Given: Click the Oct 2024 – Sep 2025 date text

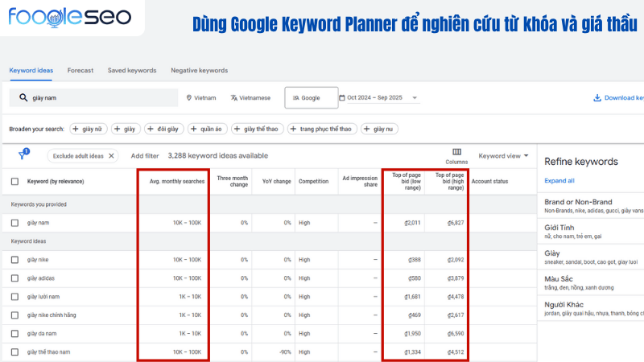Looking at the screenshot, I should (x=374, y=97).
